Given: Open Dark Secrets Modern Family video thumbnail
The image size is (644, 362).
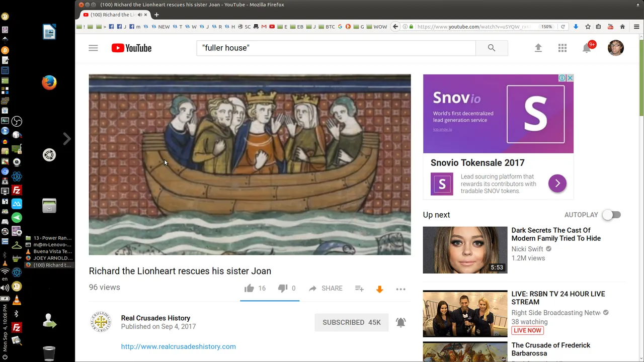Looking at the screenshot, I should [465, 250].
